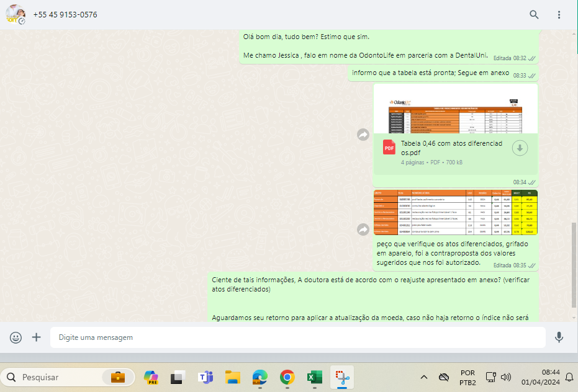The height and width of the screenshot is (392, 578).
Task: Search within the WhatsApp conversation
Action: tap(534, 14)
